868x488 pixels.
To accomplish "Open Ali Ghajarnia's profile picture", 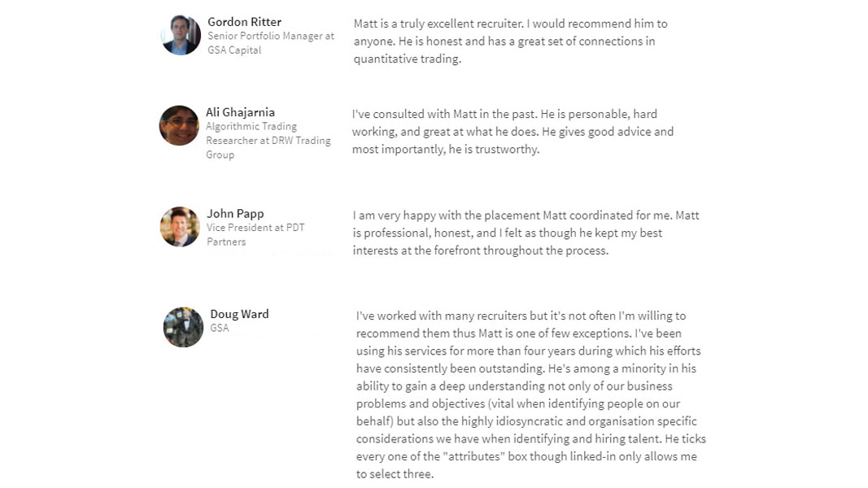I will coord(179,125).
